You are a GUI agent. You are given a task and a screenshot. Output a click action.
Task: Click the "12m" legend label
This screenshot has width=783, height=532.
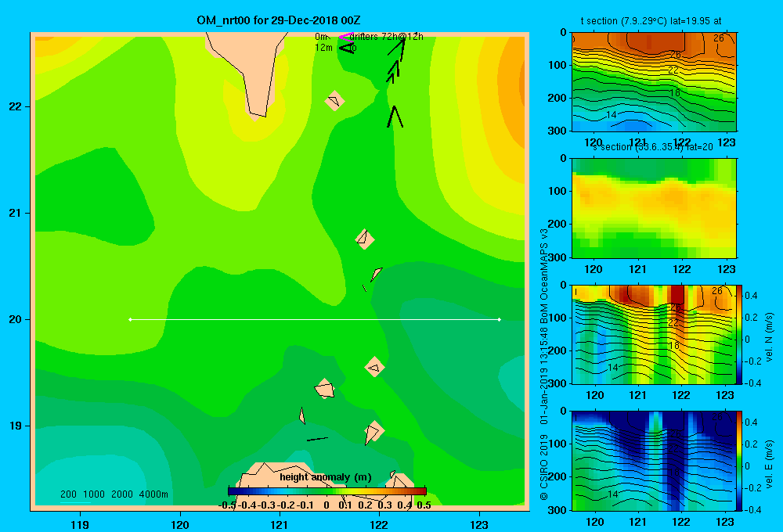(x=323, y=48)
